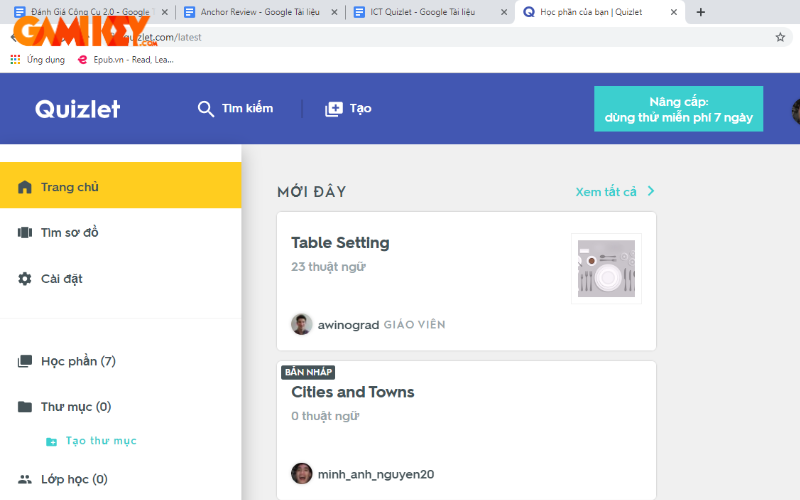Select Học phần của bạn Quizlet tab
This screenshot has width=800, height=500.
pos(591,12)
